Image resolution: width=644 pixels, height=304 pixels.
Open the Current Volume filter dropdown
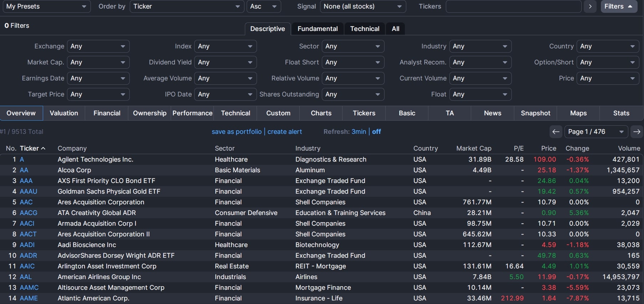coord(480,78)
